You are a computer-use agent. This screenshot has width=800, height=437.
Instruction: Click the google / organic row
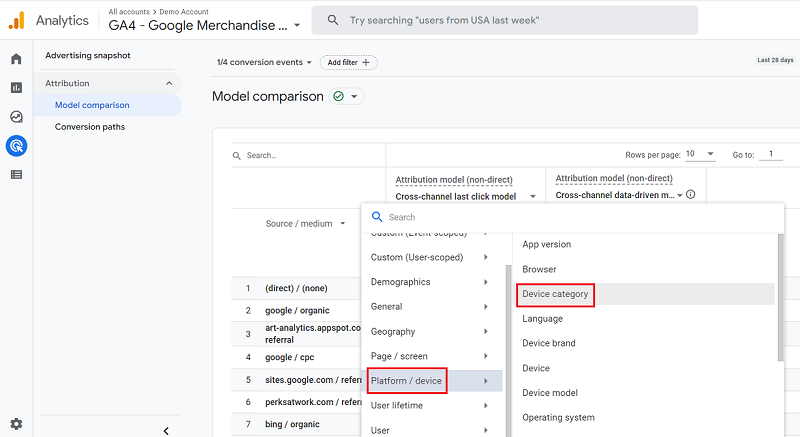coord(296,311)
